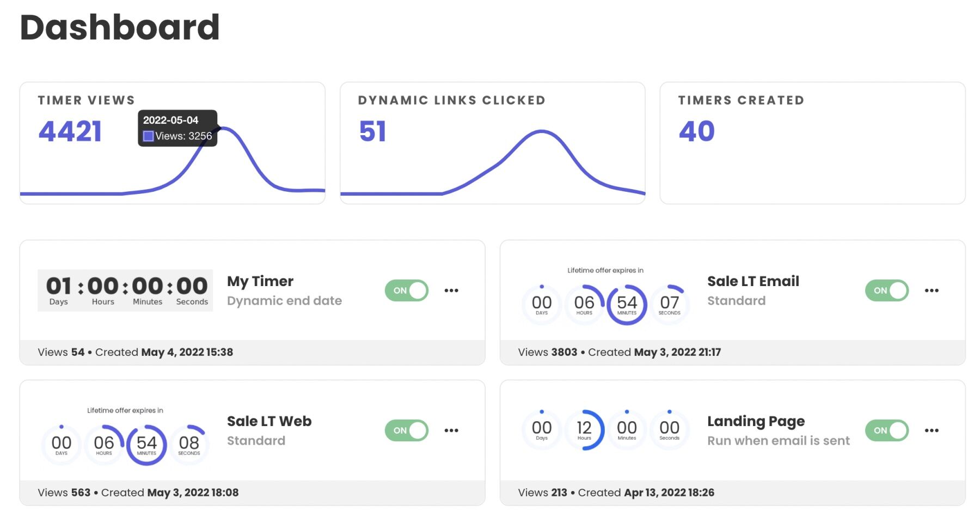Click the minutes countdown circle on Sale LT Email
This screenshot has height=516, width=980.
[x=627, y=304]
